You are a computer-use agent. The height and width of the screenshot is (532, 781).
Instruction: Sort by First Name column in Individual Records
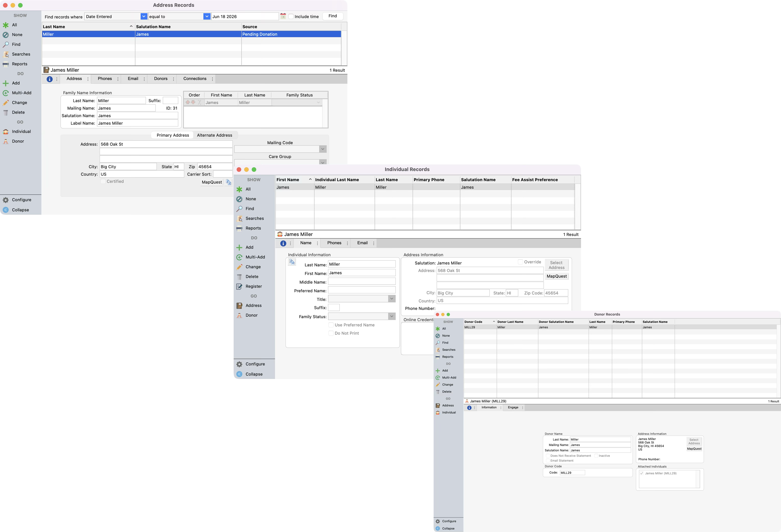(x=295, y=180)
